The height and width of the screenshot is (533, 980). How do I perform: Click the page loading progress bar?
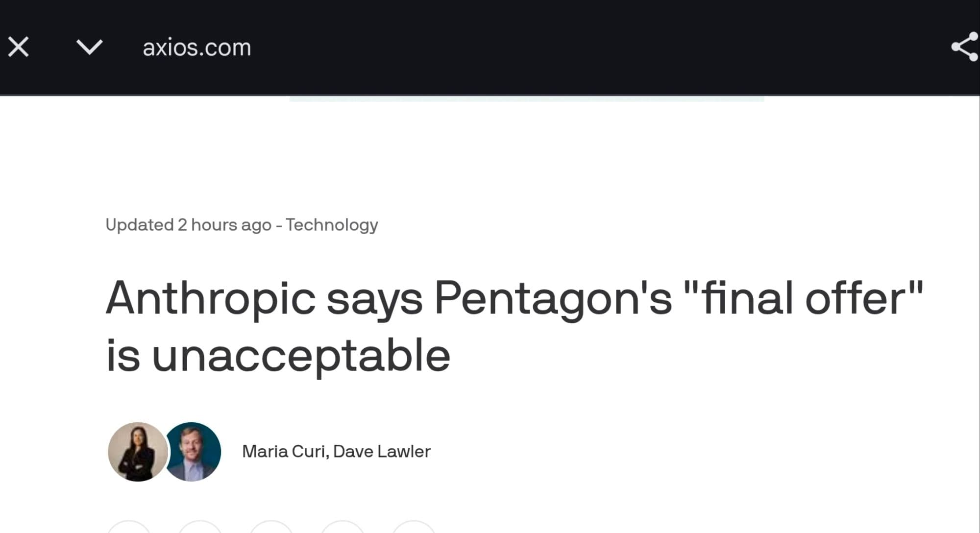click(527, 98)
